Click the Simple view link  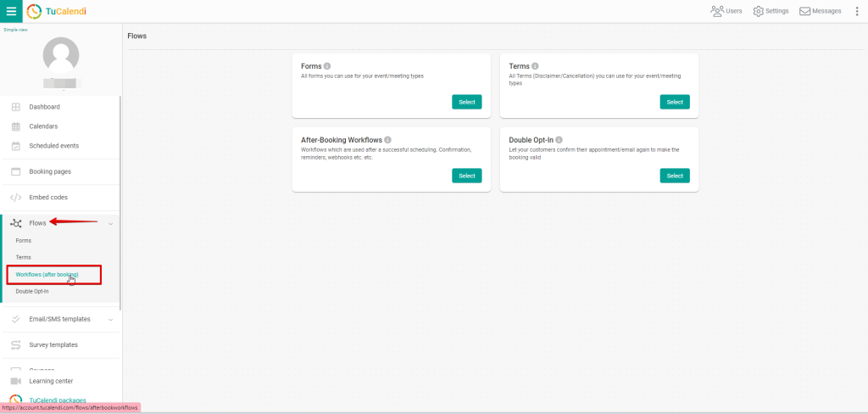(15, 29)
